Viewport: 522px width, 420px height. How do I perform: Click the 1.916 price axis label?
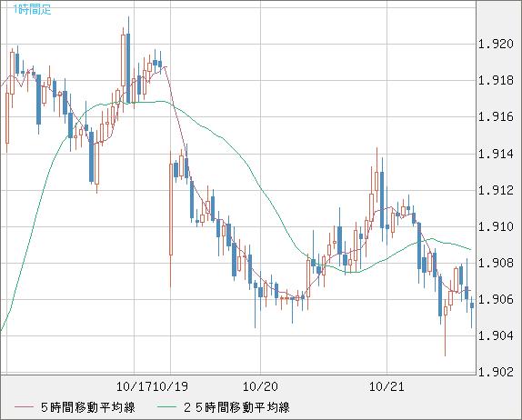pyautogui.click(x=496, y=116)
